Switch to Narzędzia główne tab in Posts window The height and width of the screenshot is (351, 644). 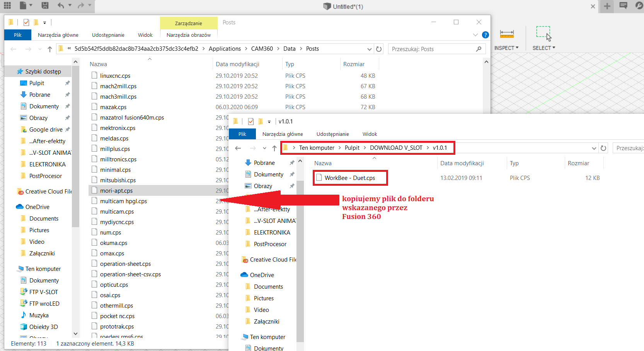pyautogui.click(x=58, y=35)
